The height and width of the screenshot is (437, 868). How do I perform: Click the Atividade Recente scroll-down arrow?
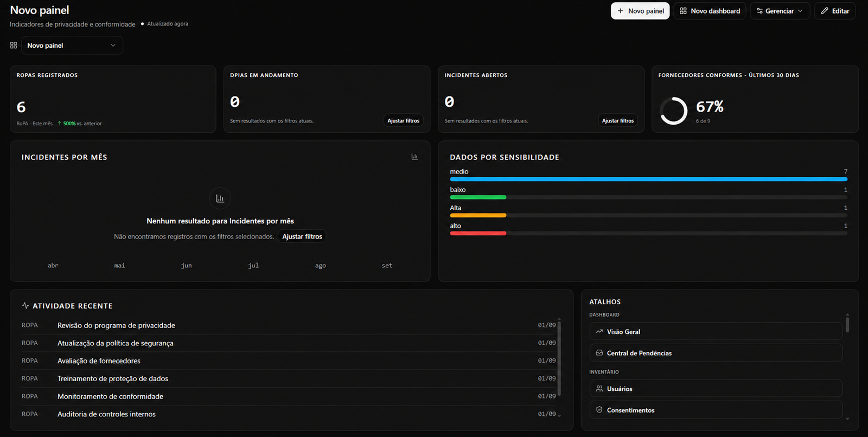pyautogui.click(x=559, y=415)
